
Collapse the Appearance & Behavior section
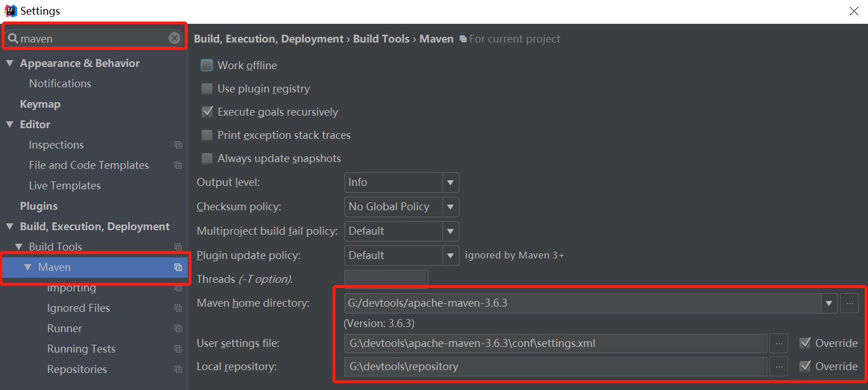10,63
